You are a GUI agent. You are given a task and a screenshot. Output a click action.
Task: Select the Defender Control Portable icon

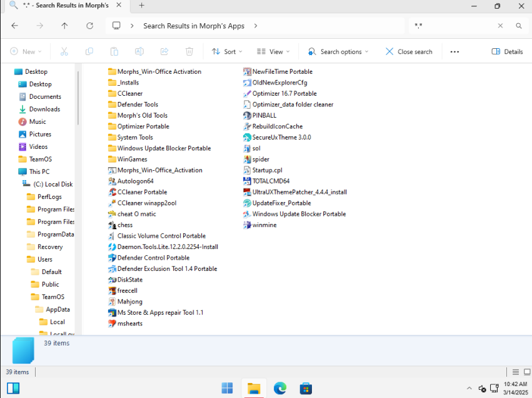click(x=112, y=258)
